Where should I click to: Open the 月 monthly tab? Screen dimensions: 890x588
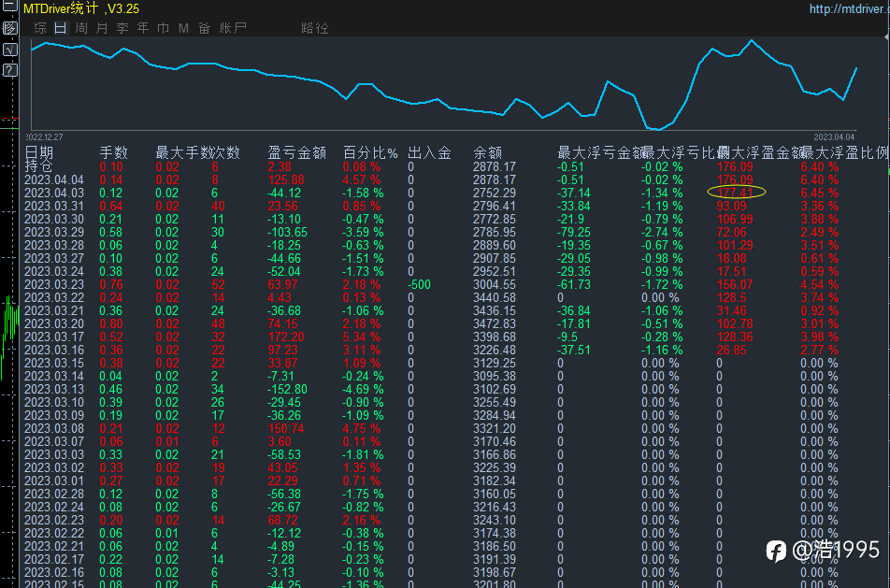(102, 28)
